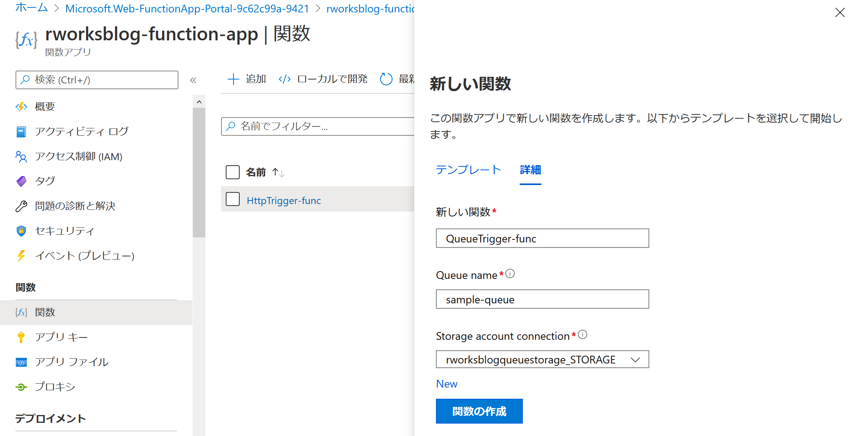Open the HttpTrigger-func function link

284,201
